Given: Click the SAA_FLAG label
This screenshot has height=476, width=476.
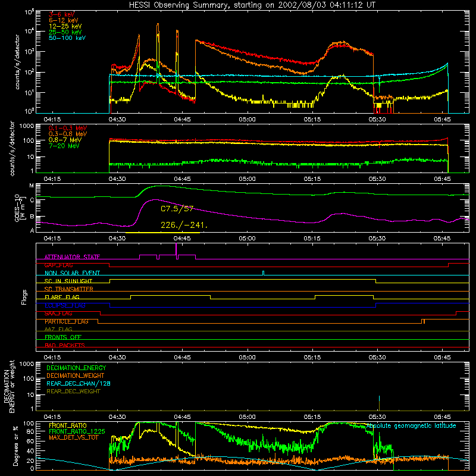Looking at the screenshot, I should tap(58, 314).
